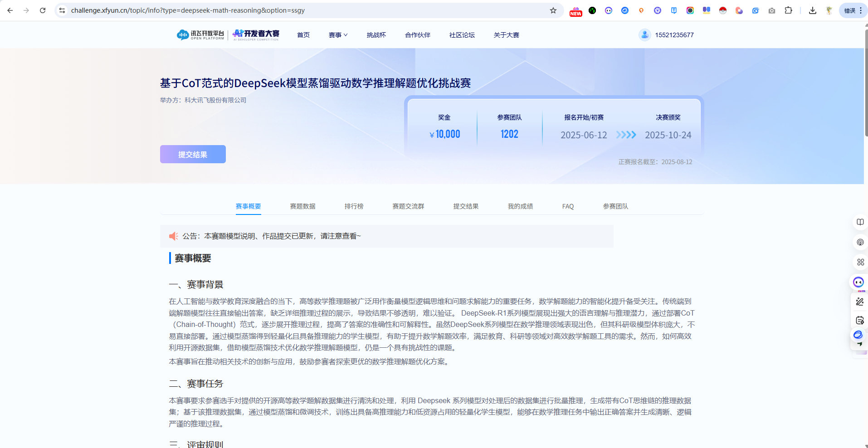Viewport: 868px width, 448px height.
Task: Switch to the 提交结果 tab
Action: 466,206
